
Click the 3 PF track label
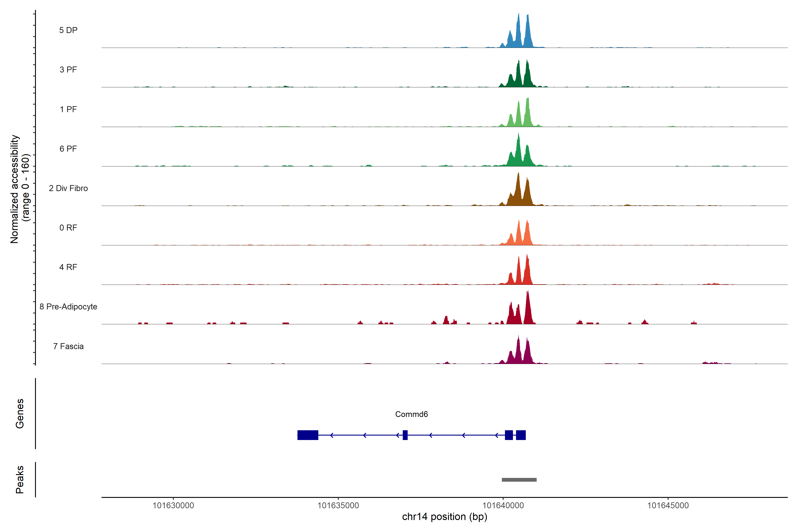[x=68, y=70]
